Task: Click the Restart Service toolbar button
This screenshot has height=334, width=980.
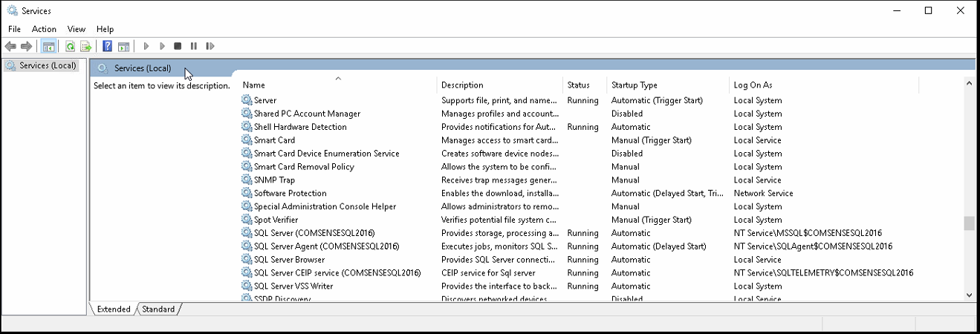Action: pos(210,46)
